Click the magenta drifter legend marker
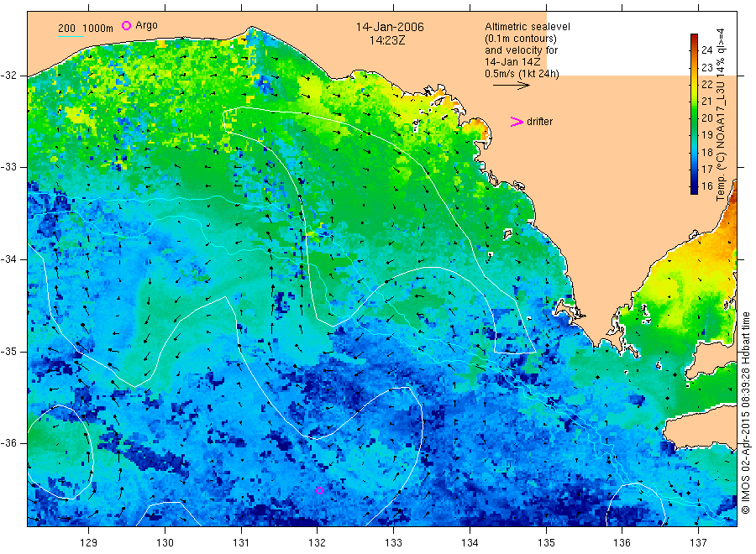Image resolution: width=756 pixels, height=554 pixels. [x=517, y=122]
